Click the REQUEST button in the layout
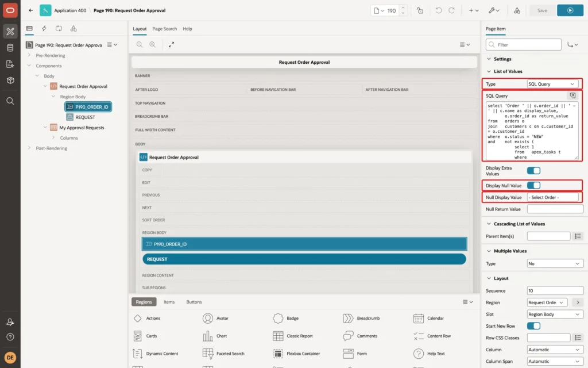Image resolution: width=588 pixels, height=368 pixels. pyautogui.click(x=304, y=259)
